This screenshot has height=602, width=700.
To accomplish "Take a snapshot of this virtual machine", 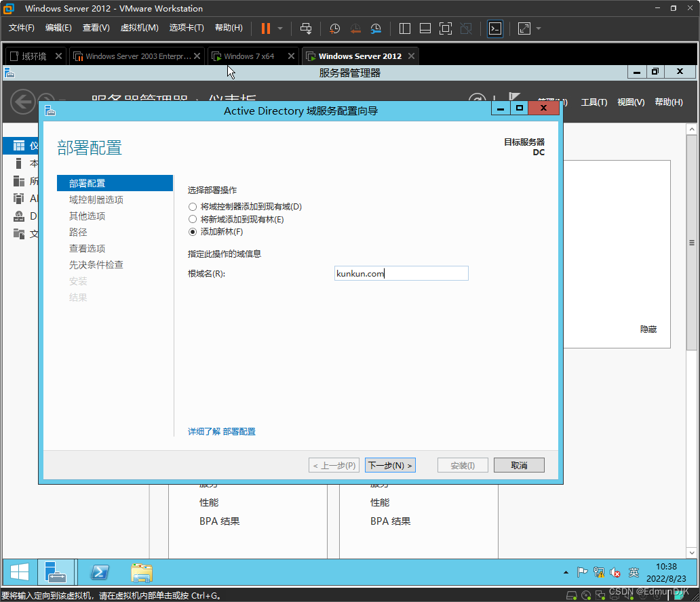I will pyautogui.click(x=334, y=28).
